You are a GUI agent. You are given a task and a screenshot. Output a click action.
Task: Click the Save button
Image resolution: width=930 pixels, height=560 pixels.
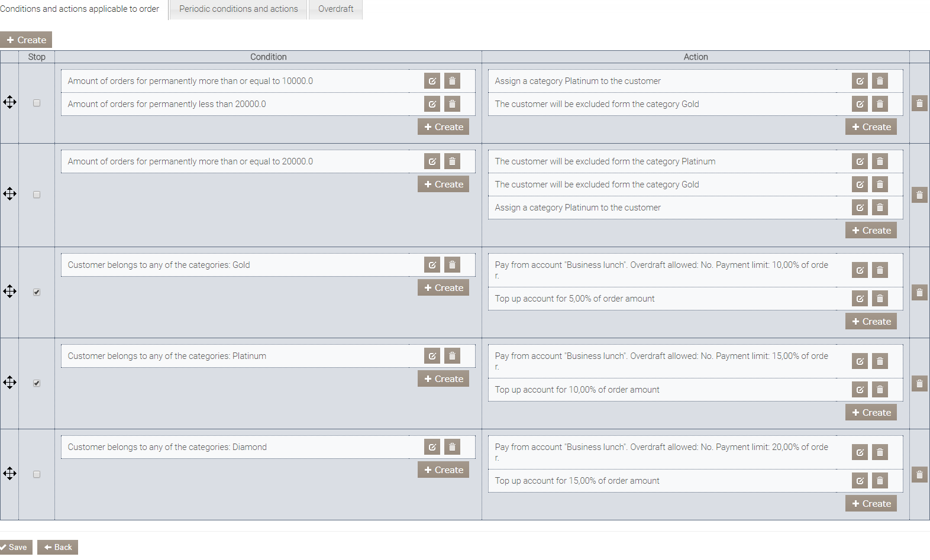[x=15, y=547]
